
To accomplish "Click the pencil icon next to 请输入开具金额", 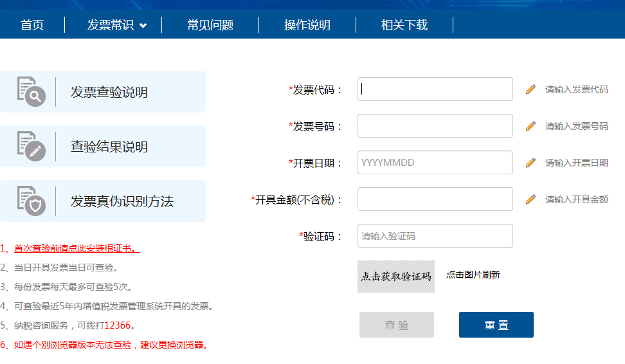I will pos(530,199).
